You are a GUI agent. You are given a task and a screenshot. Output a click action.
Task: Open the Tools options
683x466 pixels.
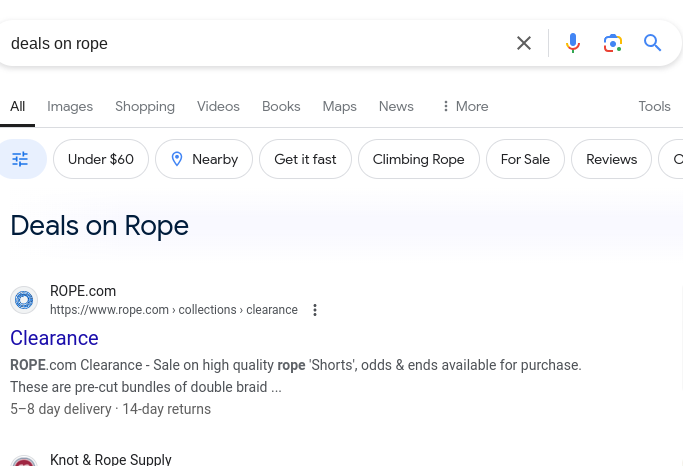(x=654, y=106)
